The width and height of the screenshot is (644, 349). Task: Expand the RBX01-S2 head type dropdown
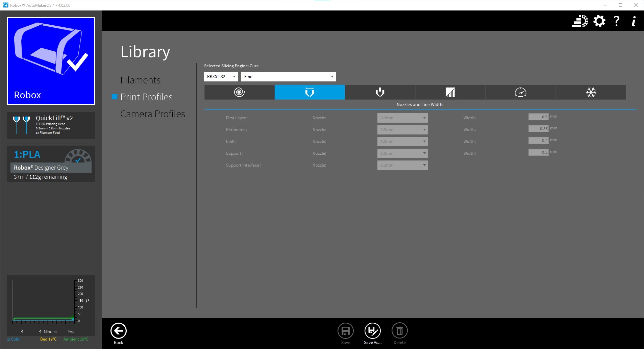click(x=221, y=77)
